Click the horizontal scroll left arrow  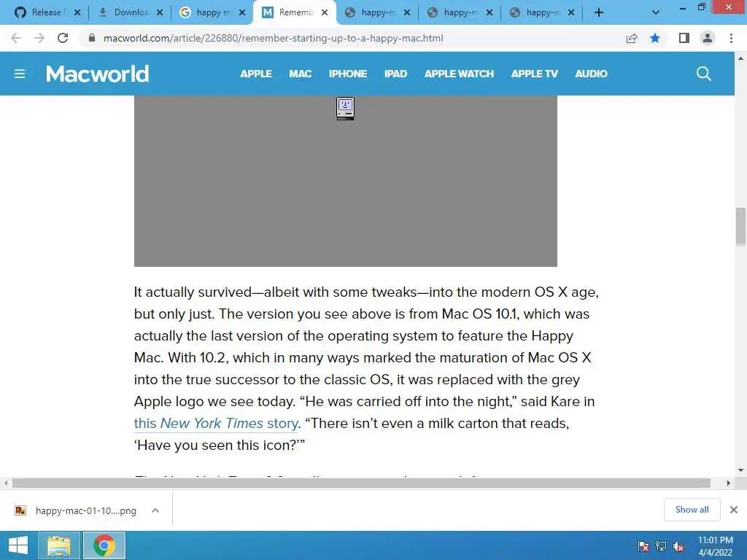pos(6,483)
